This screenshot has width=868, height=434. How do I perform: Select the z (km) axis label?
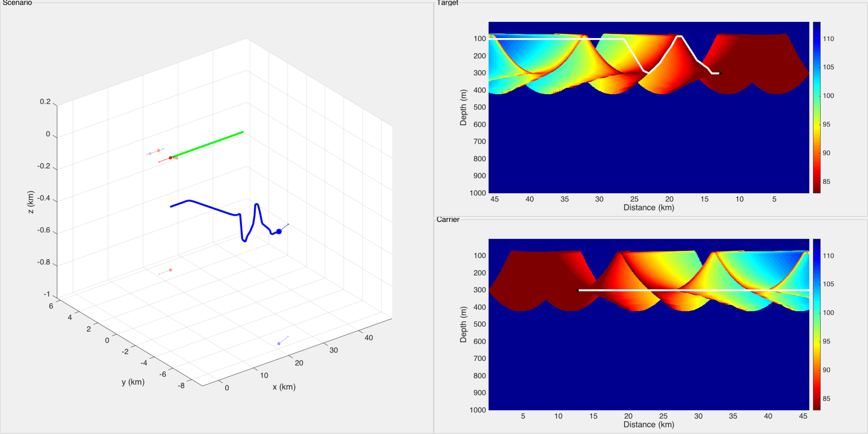pyautogui.click(x=31, y=202)
